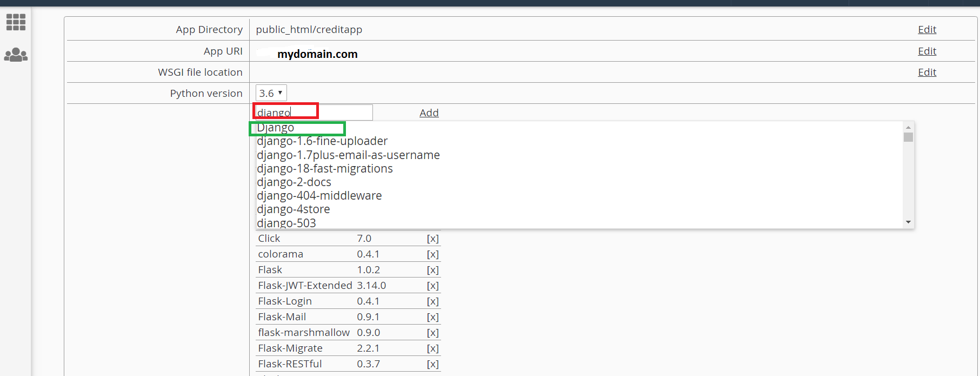This screenshot has width=980, height=376.
Task: Open the apps grid icon in sidebar
Action: [16, 22]
